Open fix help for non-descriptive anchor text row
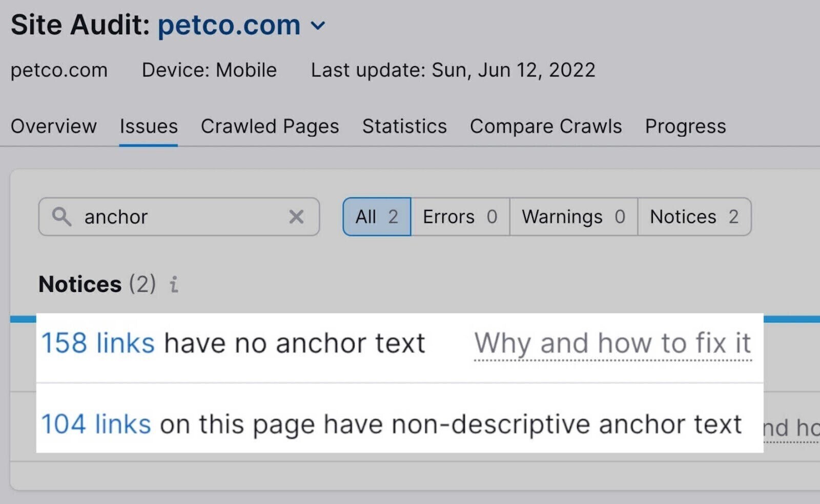 (791, 428)
